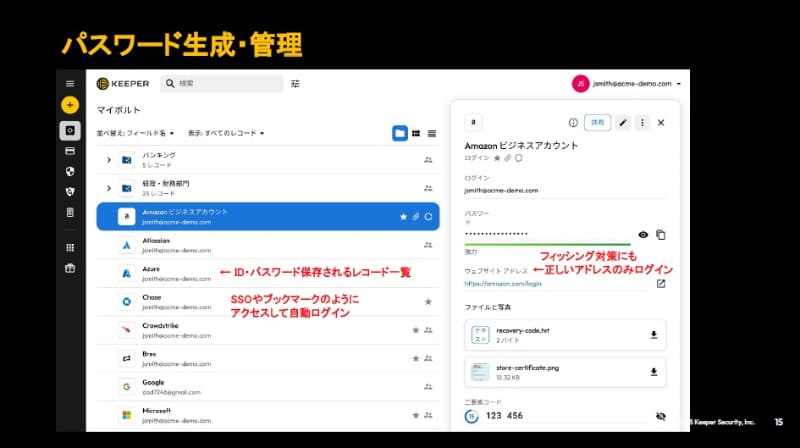Open the apps grid sidebar icon
Viewport: 800px width, 448px height.
point(70,247)
